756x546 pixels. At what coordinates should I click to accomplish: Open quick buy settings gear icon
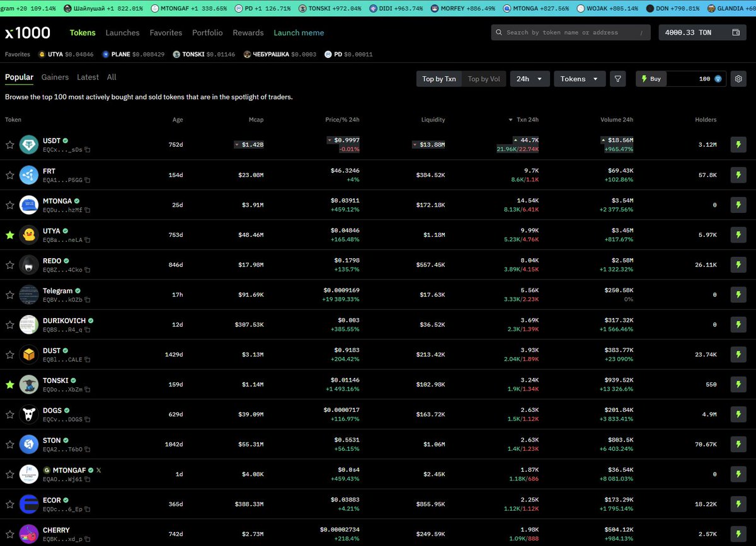[x=738, y=79]
